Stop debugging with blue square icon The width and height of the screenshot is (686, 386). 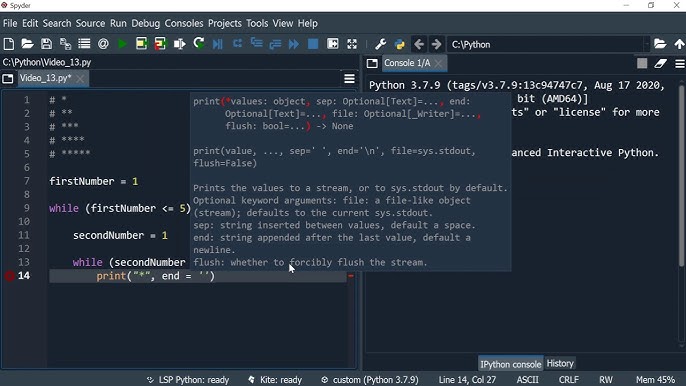[x=313, y=44]
